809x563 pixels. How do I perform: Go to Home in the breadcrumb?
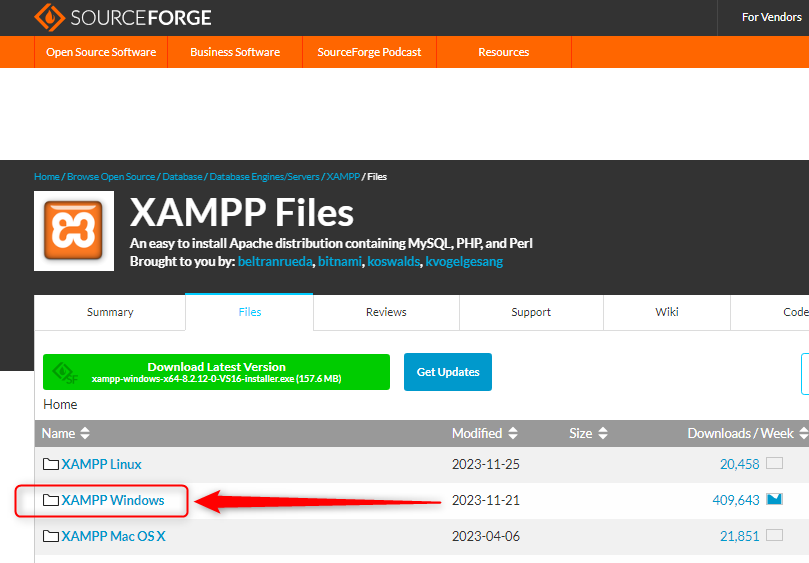coord(47,176)
